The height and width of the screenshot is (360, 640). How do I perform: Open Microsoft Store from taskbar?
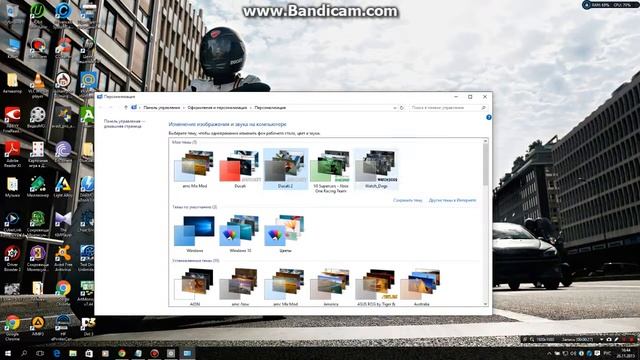[89, 353]
